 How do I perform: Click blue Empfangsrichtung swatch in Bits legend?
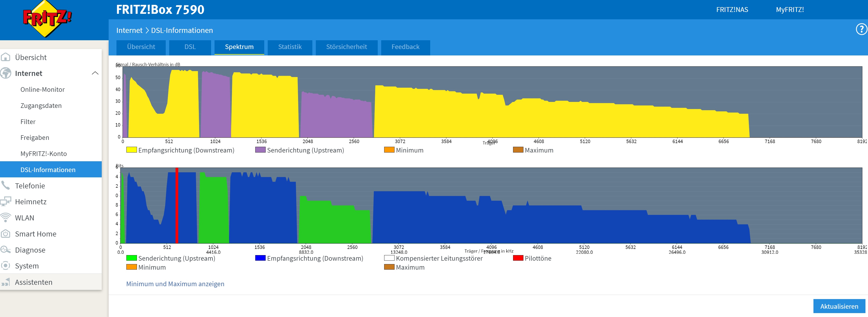260,258
